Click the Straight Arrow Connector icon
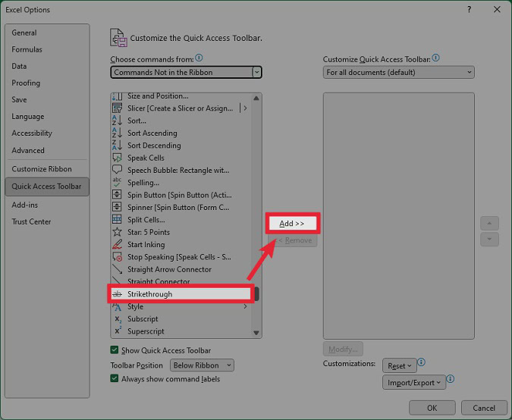The width and height of the screenshot is (512, 420). coord(117,269)
